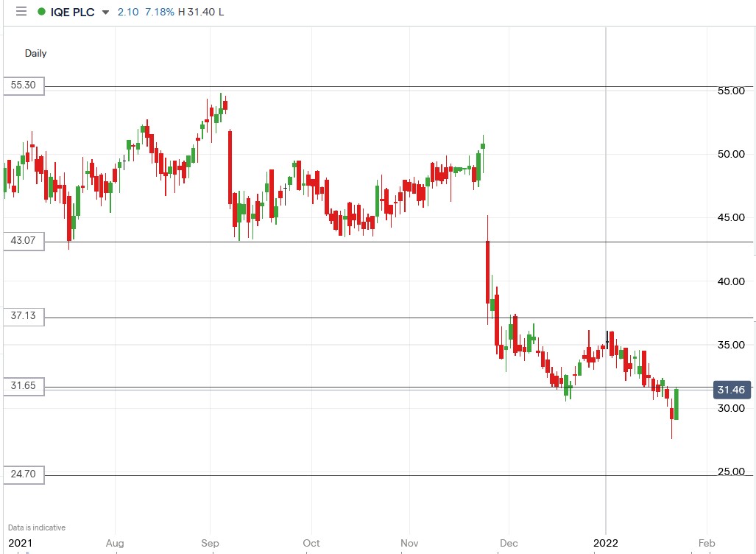Click the 50.00 price axis label
Image resolution: width=756 pixels, height=554 pixels.
[729, 155]
